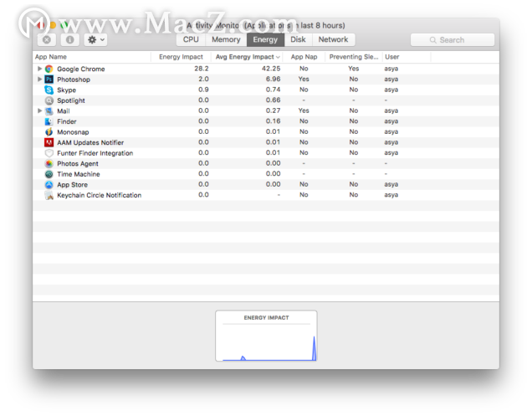532x416 pixels.
Task: Click the Finder app icon
Action: [49, 121]
